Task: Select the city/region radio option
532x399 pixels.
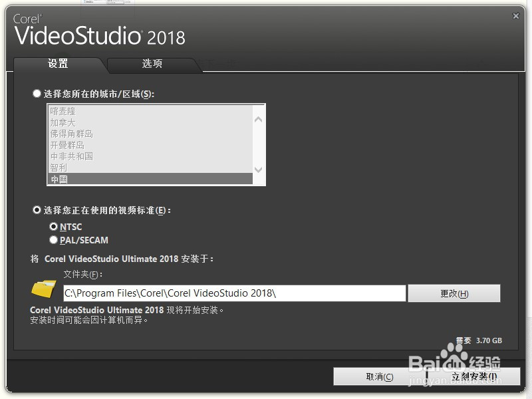Action: click(37, 93)
